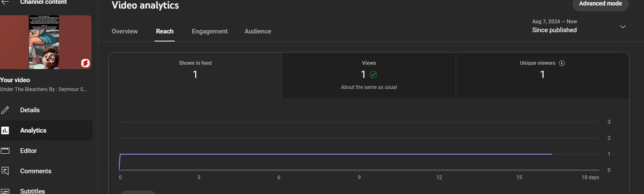Screen dimensions: 644x194
Task: Open Details in the sidebar
Action: pos(46,110)
